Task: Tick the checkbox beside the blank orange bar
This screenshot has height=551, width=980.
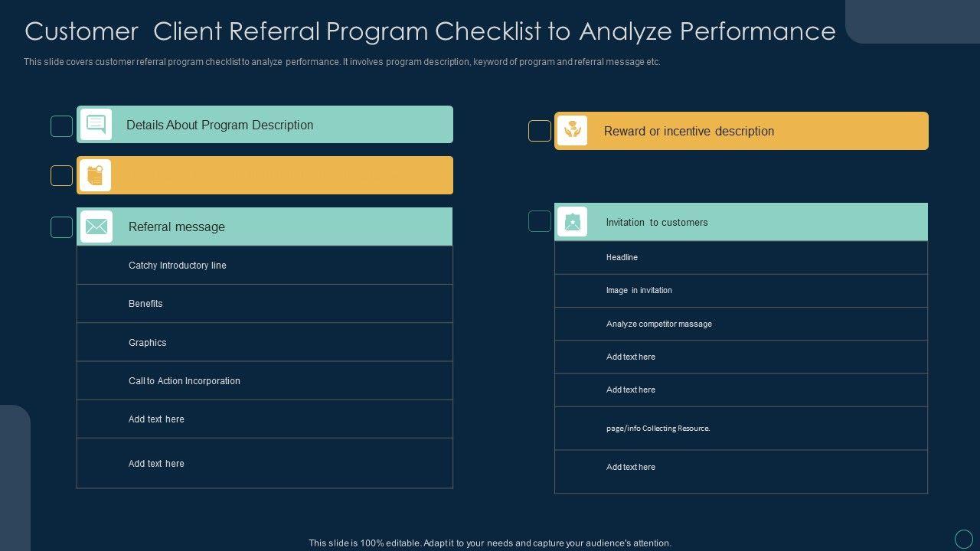Action: 62,176
